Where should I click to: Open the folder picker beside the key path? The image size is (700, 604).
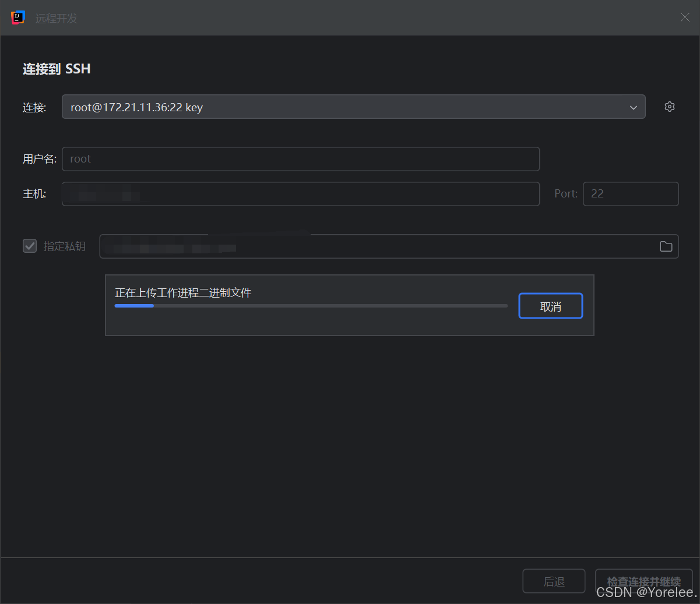pos(666,246)
